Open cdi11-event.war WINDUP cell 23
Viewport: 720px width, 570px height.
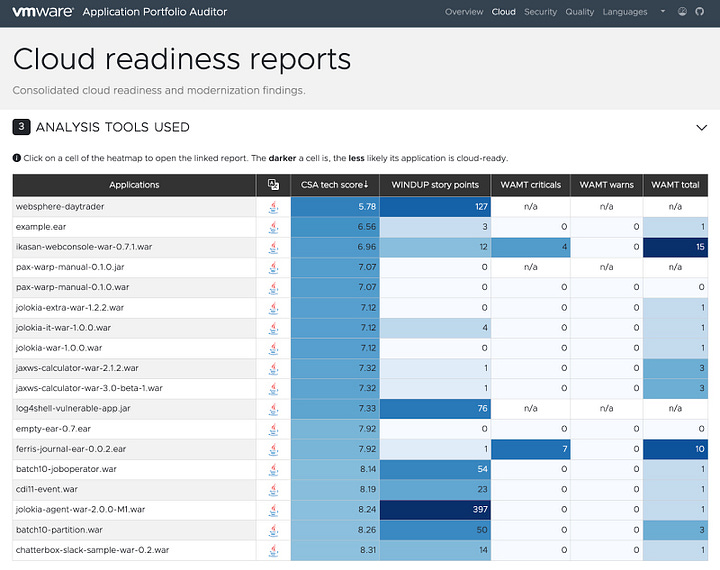click(x=435, y=489)
